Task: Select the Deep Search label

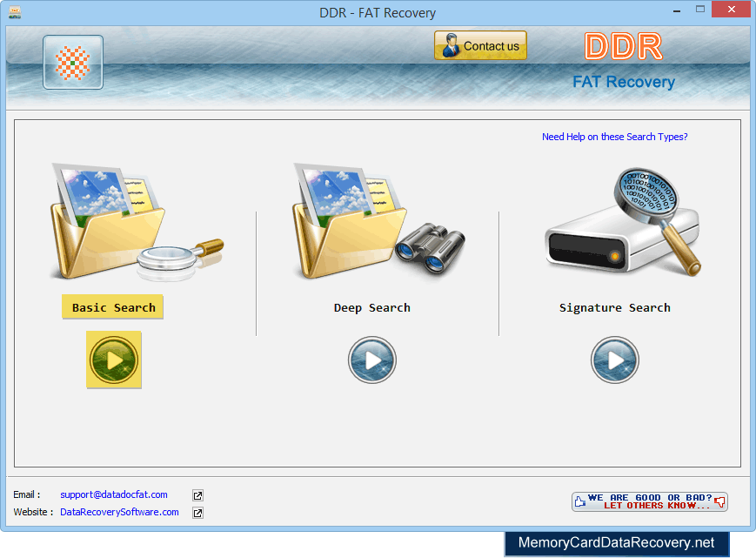Action: tap(372, 307)
